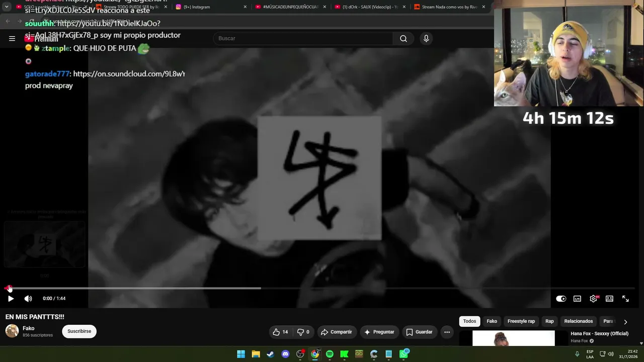Viewport: 644px width, 362px height.
Task: Play the EN MIS PANTTTS!!! video
Action: [x=11, y=299]
